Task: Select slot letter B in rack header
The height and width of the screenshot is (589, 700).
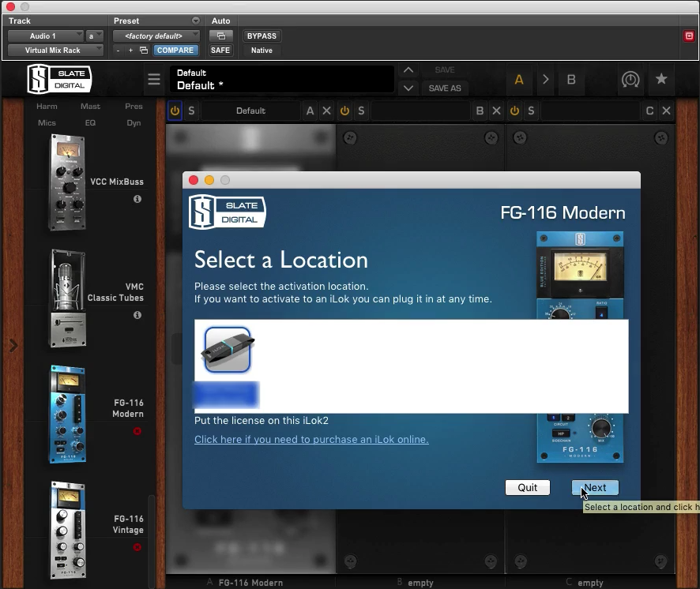Action: [480, 111]
